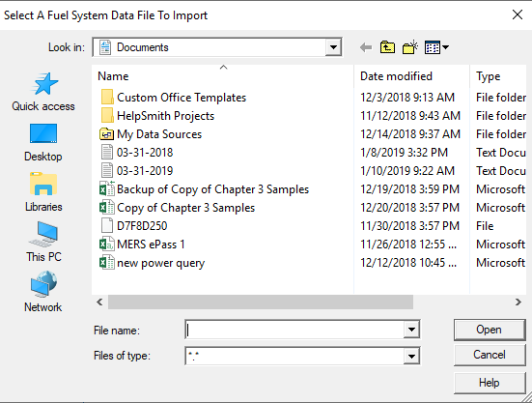Browse This PC location
Image resolution: width=532 pixels, height=403 pixels.
(x=43, y=243)
